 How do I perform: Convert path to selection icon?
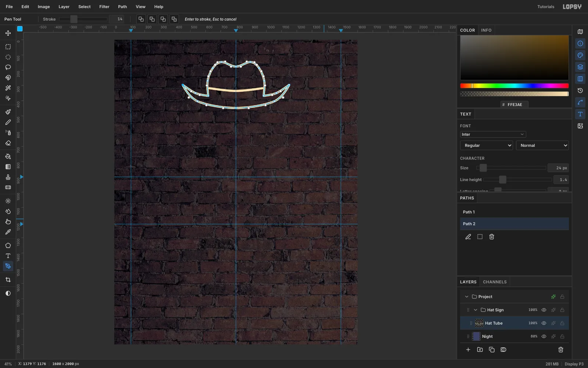(480, 237)
